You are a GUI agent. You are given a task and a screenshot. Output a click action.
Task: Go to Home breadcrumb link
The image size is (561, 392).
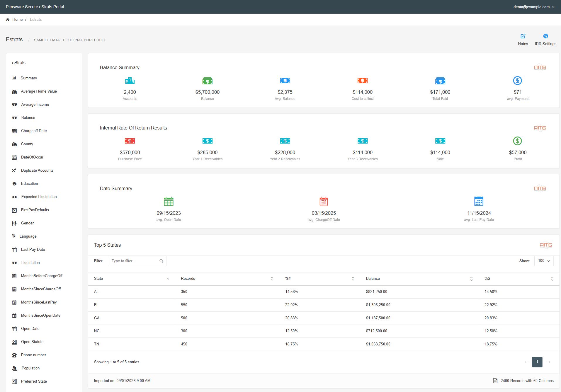click(17, 20)
